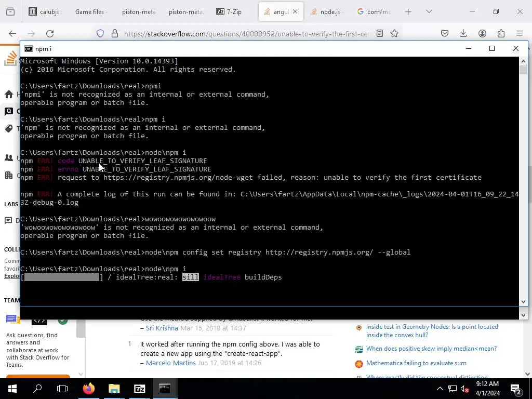Go back to the previous page
Viewport: 532px width, 399px height.
tap(12, 33)
